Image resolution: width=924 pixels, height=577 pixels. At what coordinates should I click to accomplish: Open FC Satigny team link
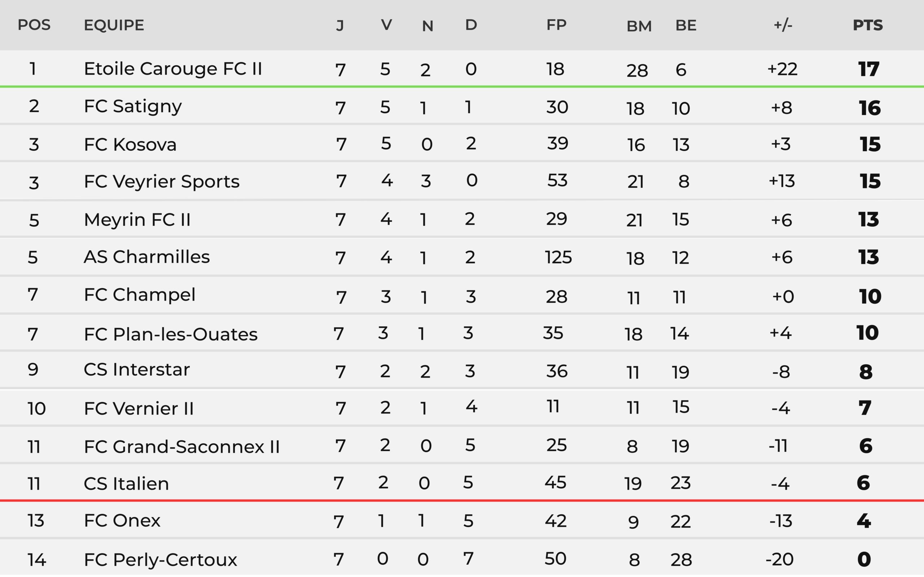coord(132,106)
